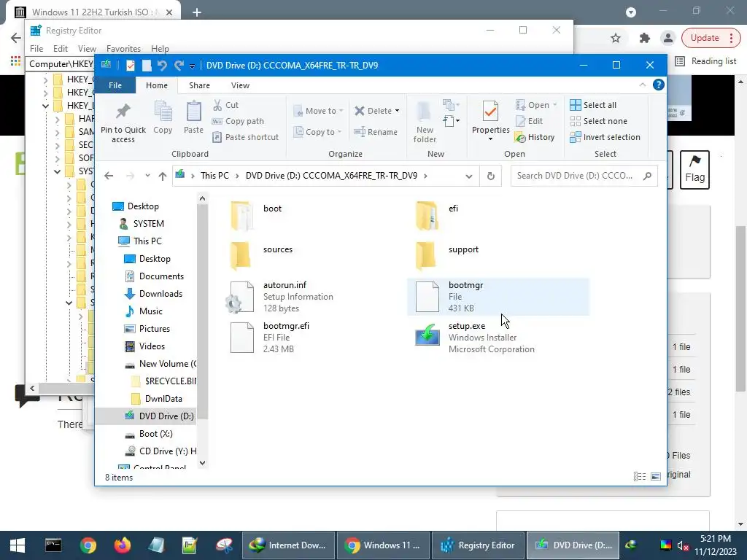Viewport: 747px width, 560px height.
Task: Switch to Registry Editor taskbar button
Action: click(x=478, y=545)
